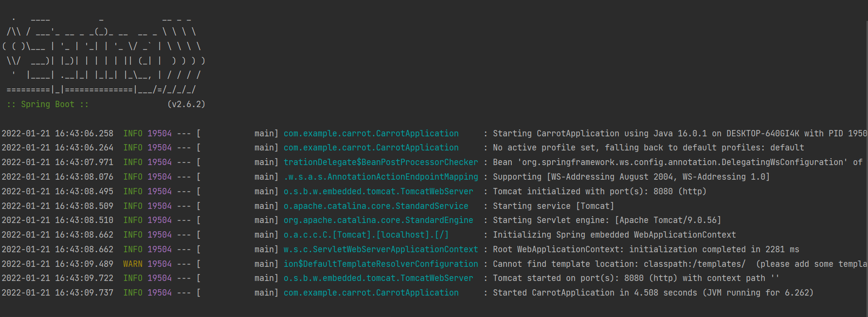Click 'ion$DefaultTemplateResolverConfiguration' logger name
Image resolution: width=868 pixels, height=317 pixels.
click(x=381, y=264)
